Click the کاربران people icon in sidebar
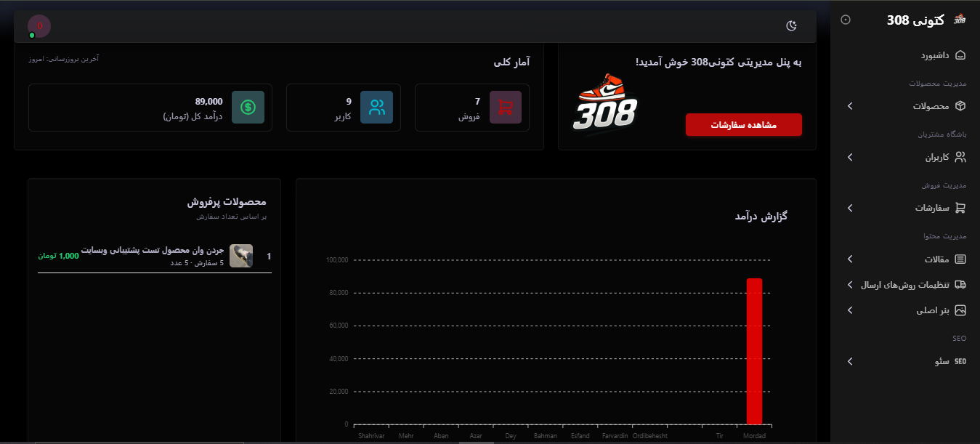 960,157
